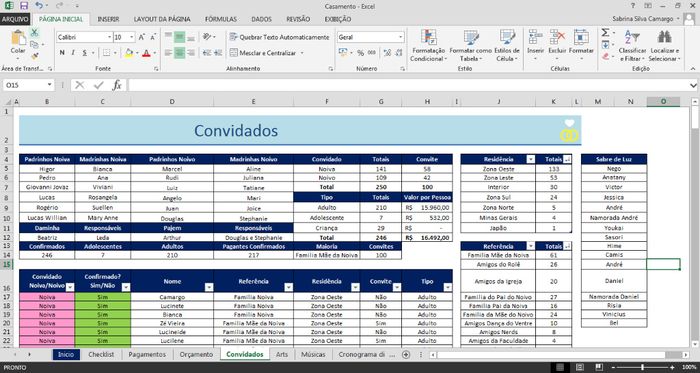
Task: Click the Formatar cells icon
Action: pos(581,37)
